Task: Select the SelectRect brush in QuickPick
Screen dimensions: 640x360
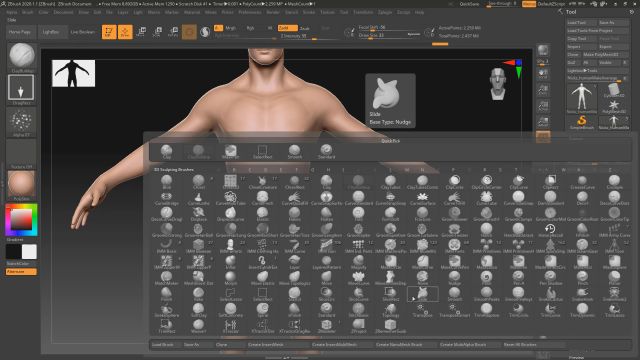Action: [262, 151]
